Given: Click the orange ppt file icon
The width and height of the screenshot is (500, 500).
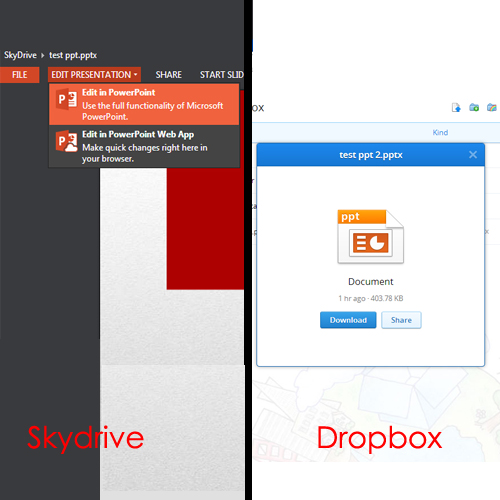Looking at the screenshot, I should pyautogui.click(x=370, y=237).
